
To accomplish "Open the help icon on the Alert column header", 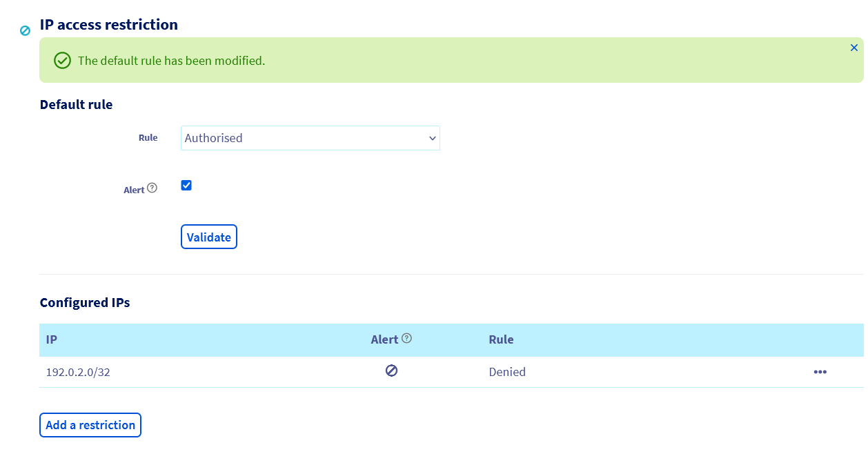I will [407, 337].
